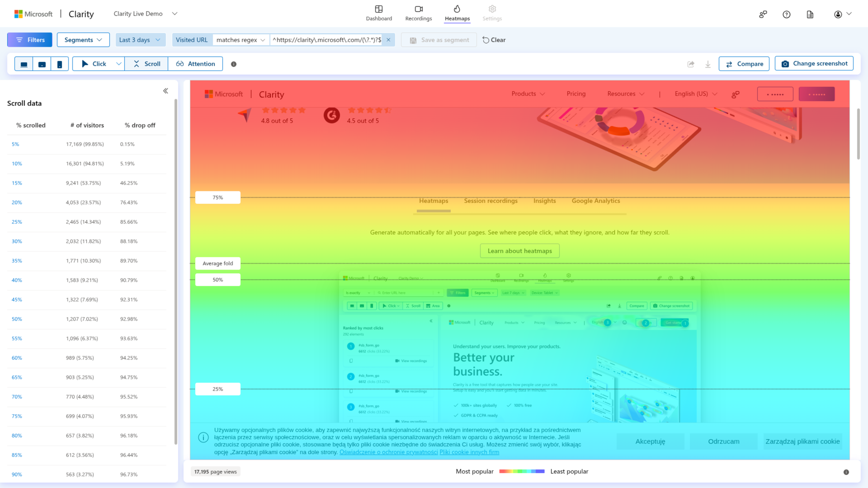Select the tablet device view icon

click(42, 64)
